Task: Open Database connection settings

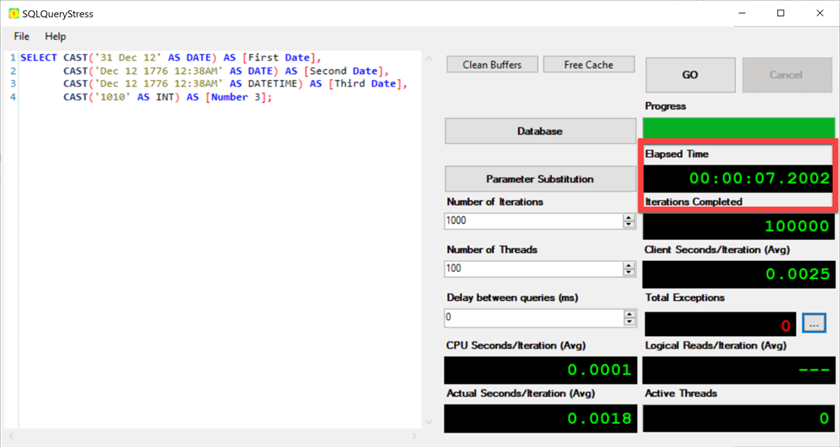Action: (540, 131)
